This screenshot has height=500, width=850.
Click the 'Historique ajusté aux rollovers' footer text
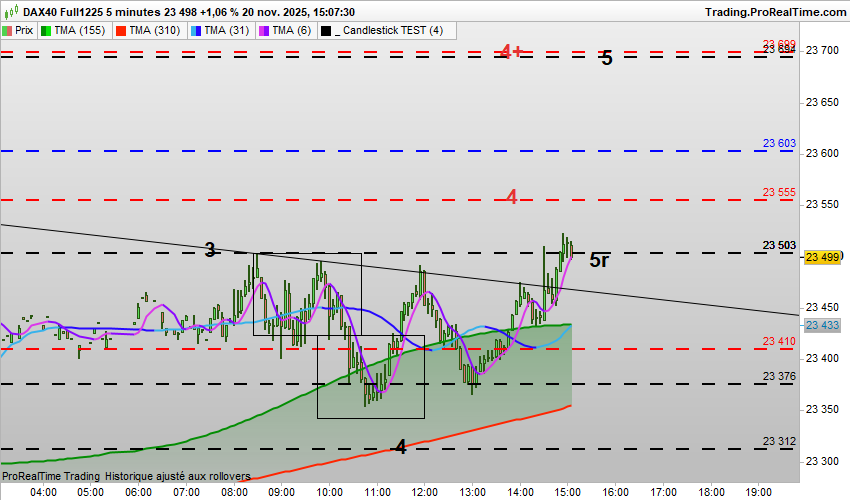coord(178,476)
